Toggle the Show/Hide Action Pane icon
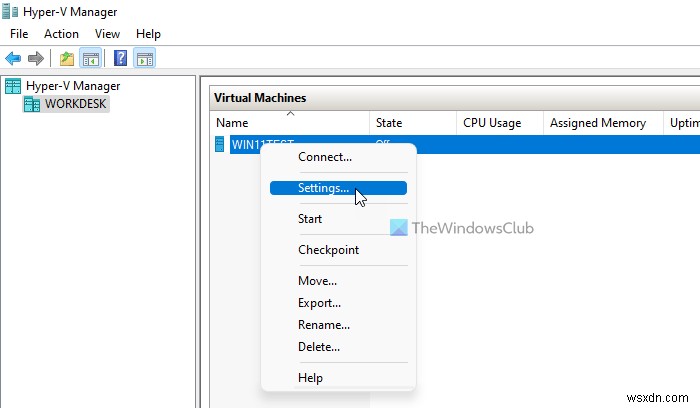Viewport: 700px width, 408px height. (145, 58)
